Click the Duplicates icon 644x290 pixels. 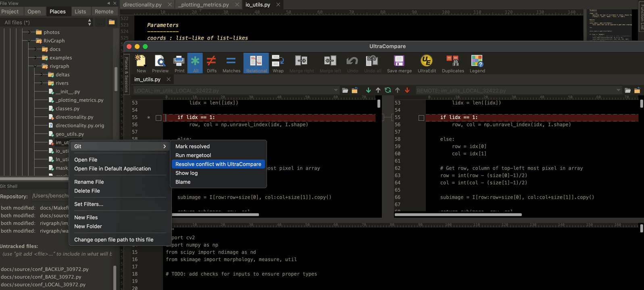(x=453, y=63)
